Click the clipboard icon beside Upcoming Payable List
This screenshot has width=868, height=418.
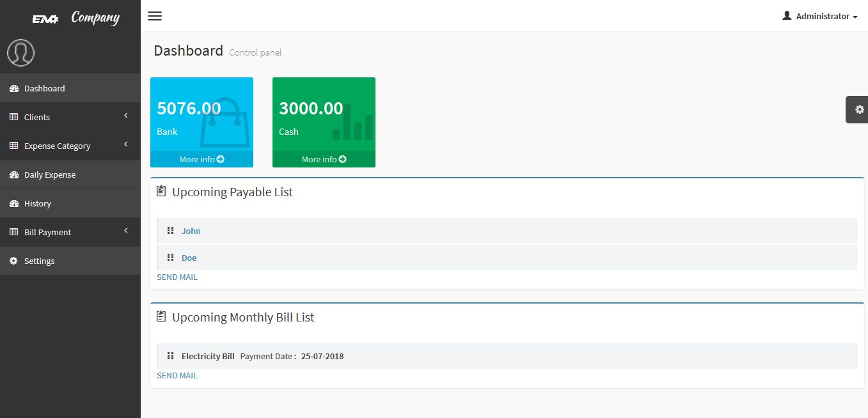pyautogui.click(x=161, y=192)
